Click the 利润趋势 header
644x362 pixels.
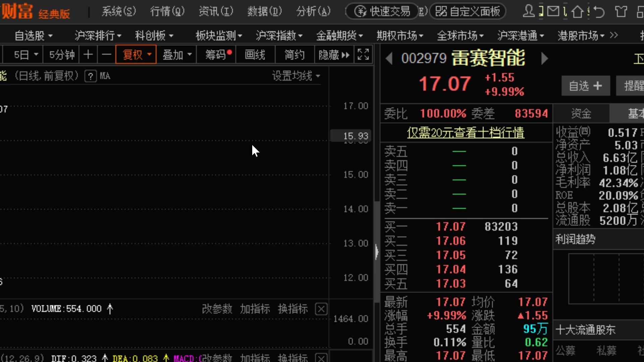pos(575,239)
